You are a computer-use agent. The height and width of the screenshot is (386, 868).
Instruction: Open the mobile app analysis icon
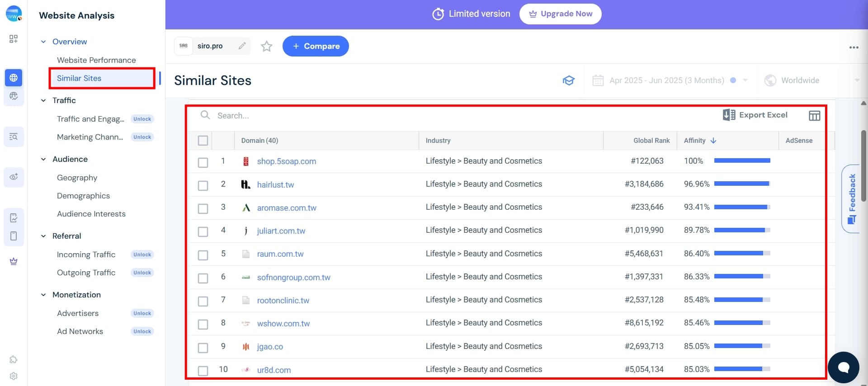coord(14,236)
